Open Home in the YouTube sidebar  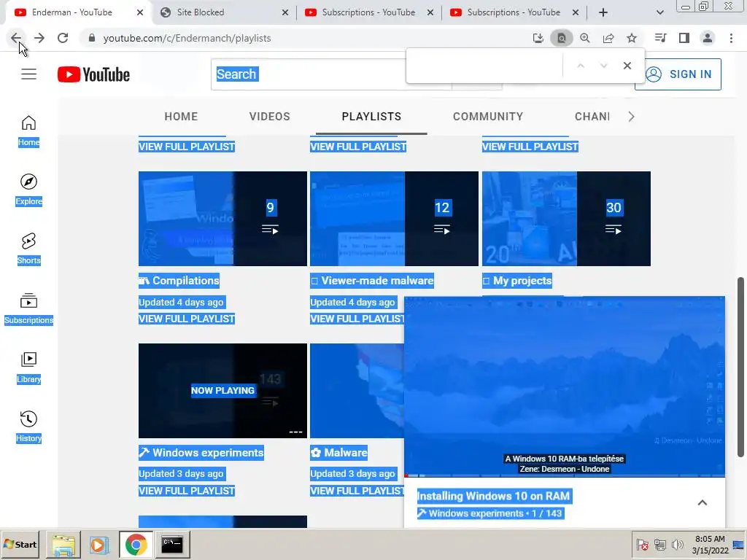[28, 131]
